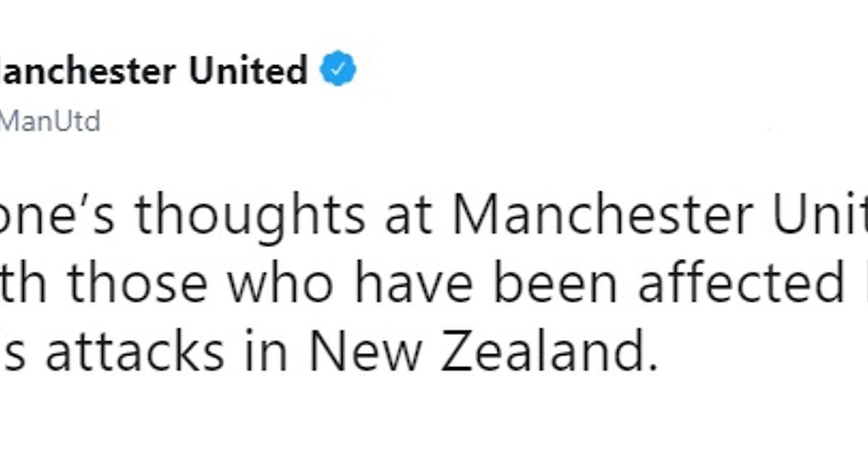Click the word "United" in the account name
The height and width of the screenshot is (456, 868).
click(x=248, y=71)
